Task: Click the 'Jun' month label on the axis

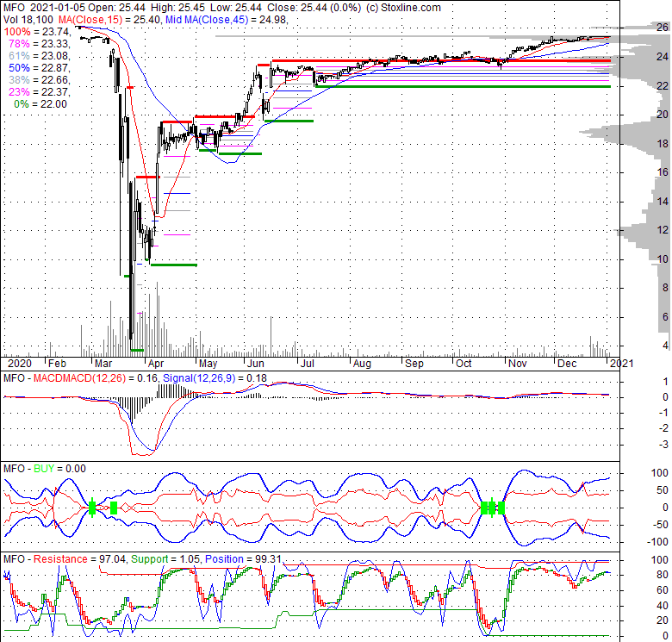Action: pos(255,364)
